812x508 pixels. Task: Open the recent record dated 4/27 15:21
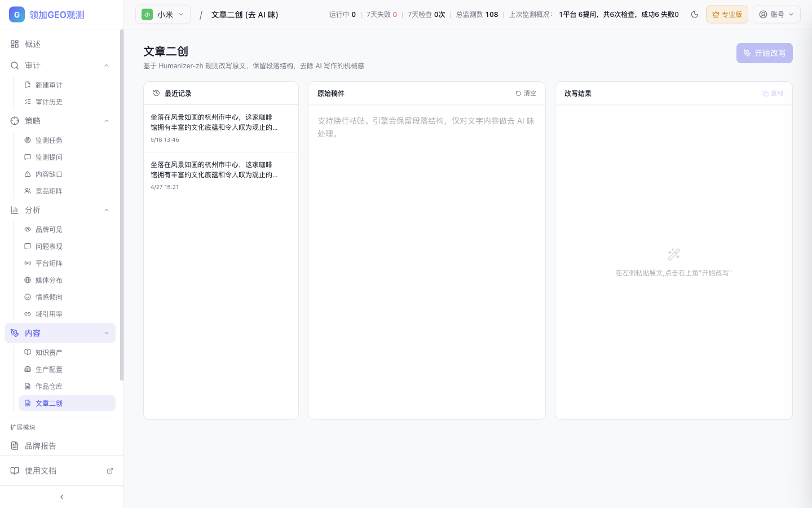click(x=221, y=176)
